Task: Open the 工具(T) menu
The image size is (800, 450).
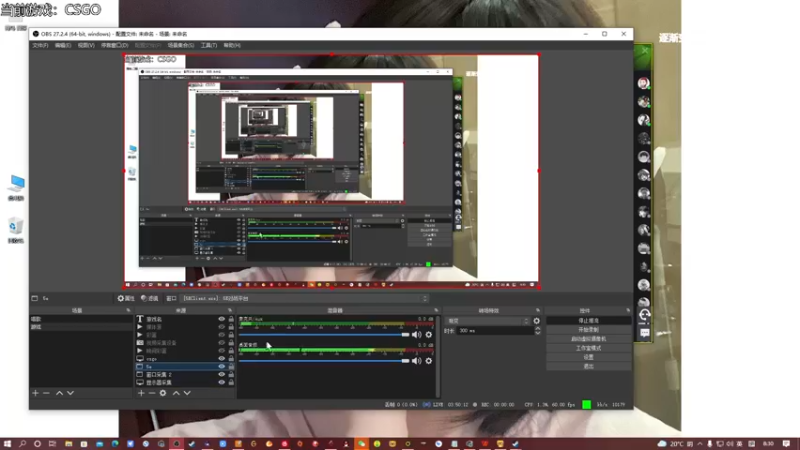Action: 208,45
